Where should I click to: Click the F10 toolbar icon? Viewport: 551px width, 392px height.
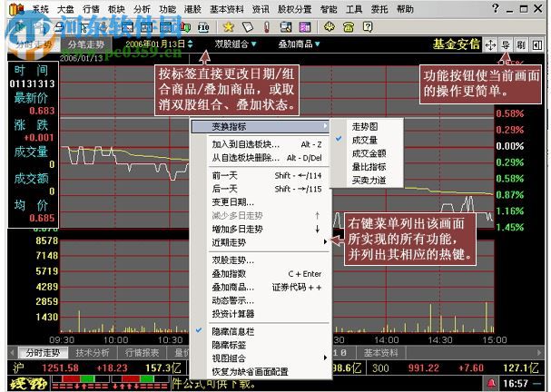[203, 27]
